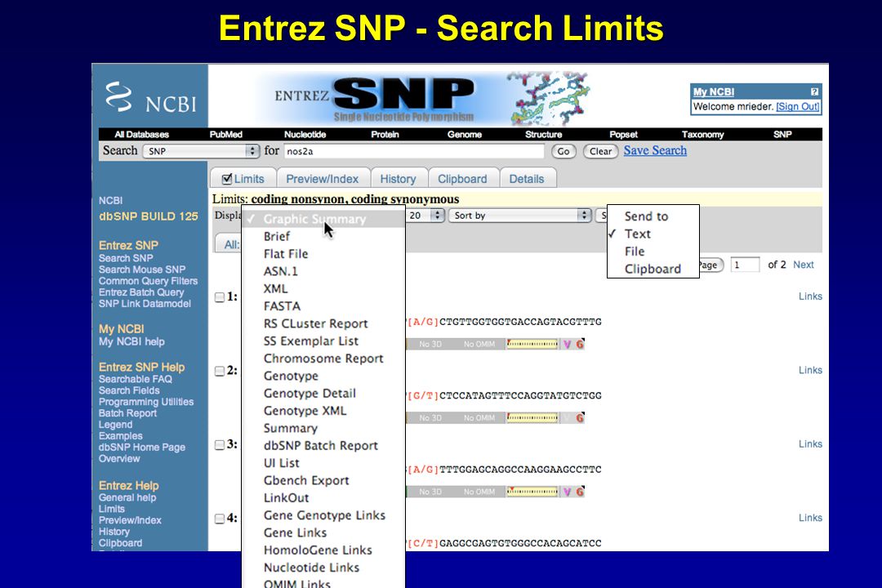Click the purple V icon in result 3
This screenshot has width=882, height=588.
pos(567,492)
